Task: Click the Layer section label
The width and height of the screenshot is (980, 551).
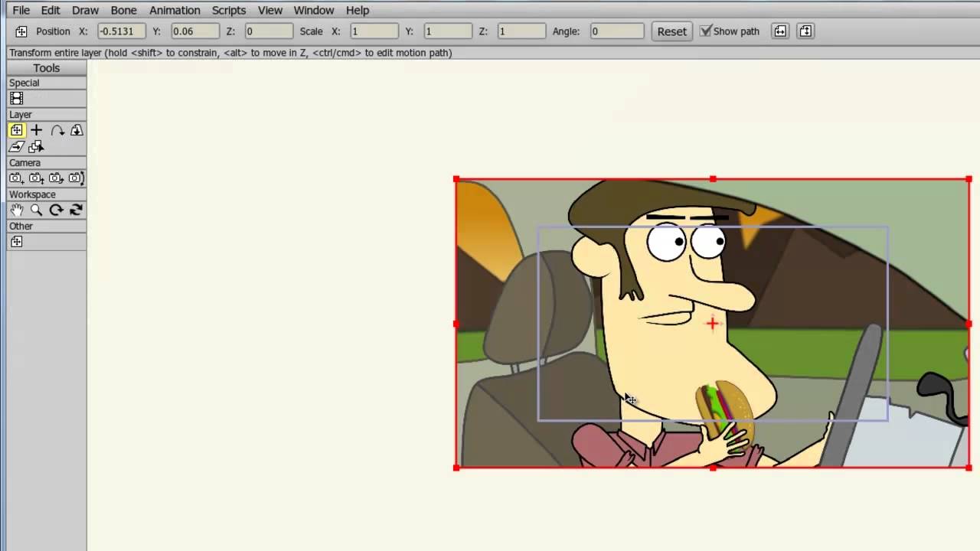Action: 21,115
